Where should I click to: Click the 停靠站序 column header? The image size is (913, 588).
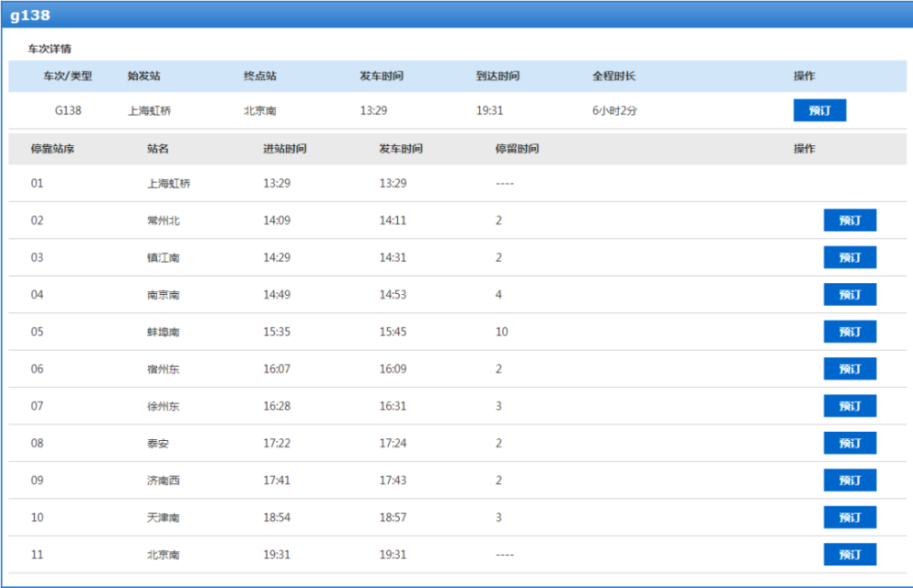pyautogui.click(x=52, y=149)
